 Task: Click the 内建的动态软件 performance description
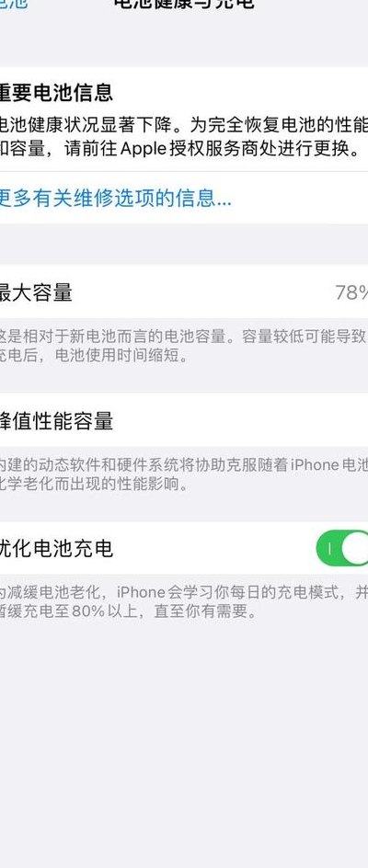(x=184, y=474)
